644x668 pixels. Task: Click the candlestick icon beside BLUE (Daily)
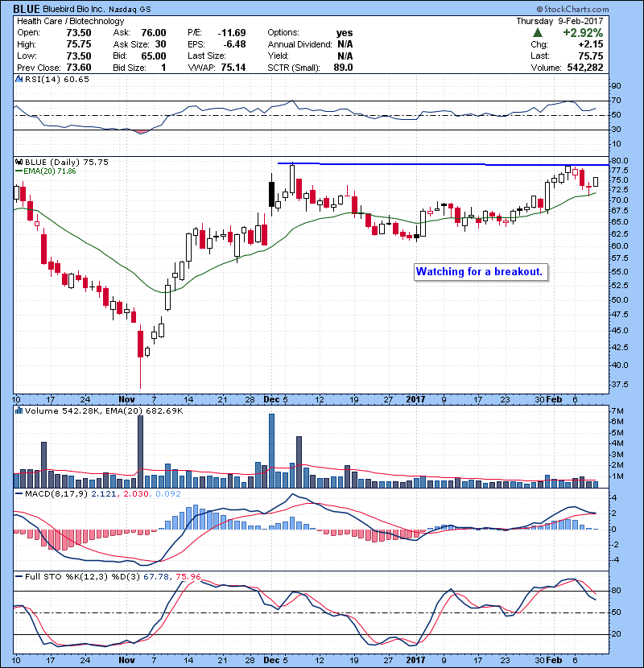tap(19, 162)
